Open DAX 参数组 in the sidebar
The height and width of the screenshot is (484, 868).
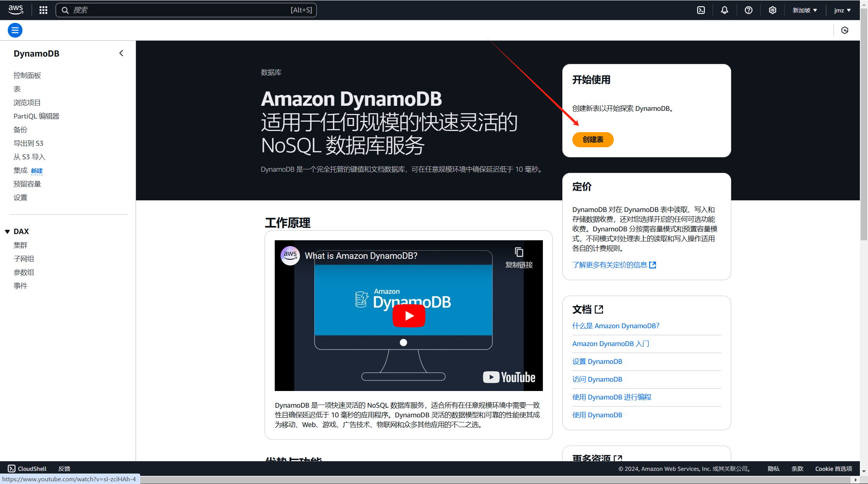(24, 272)
